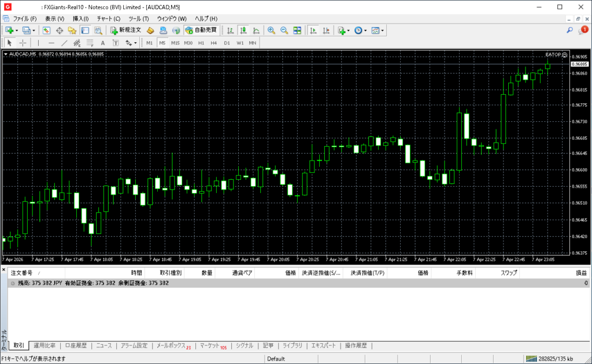
Task: Click the zoom out magnifier icon
Action: coord(284,30)
